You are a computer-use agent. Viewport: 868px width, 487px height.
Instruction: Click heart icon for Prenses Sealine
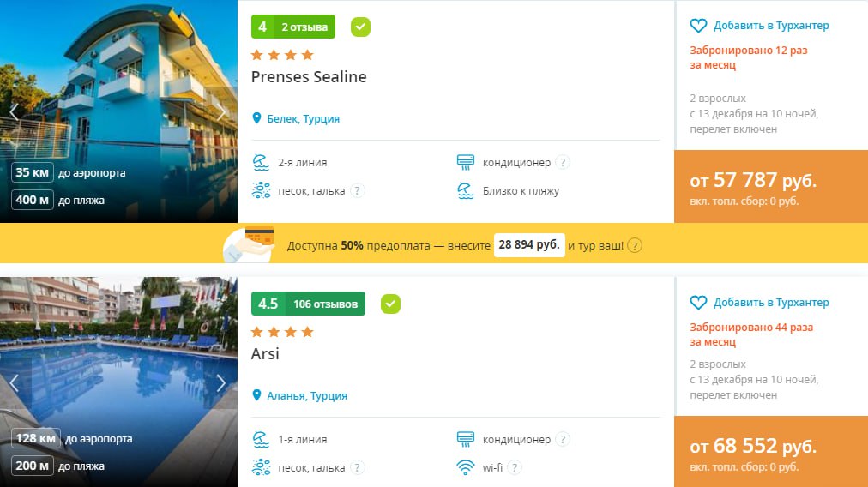click(698, 26)
